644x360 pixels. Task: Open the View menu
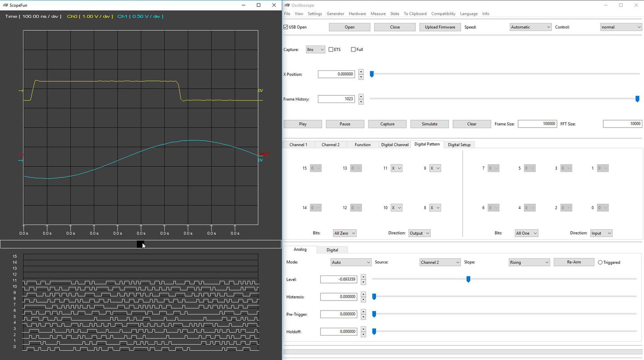tap(299, 14)
